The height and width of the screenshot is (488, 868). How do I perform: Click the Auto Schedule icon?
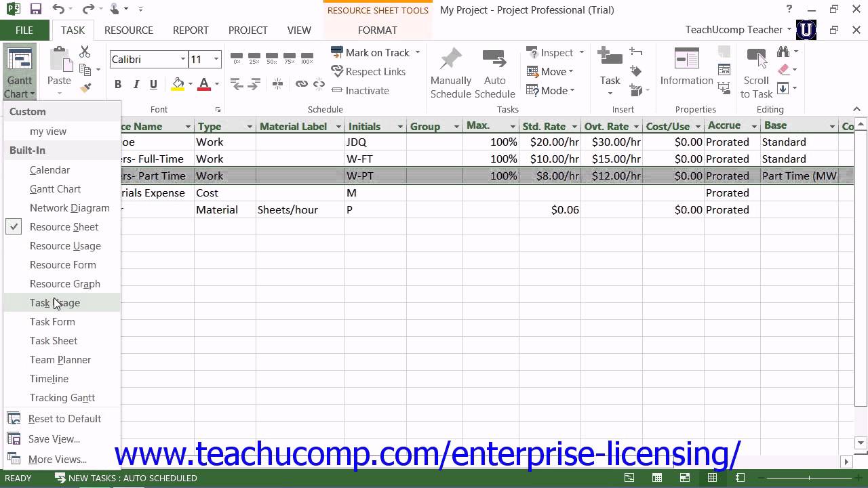(x=494, y=60)
